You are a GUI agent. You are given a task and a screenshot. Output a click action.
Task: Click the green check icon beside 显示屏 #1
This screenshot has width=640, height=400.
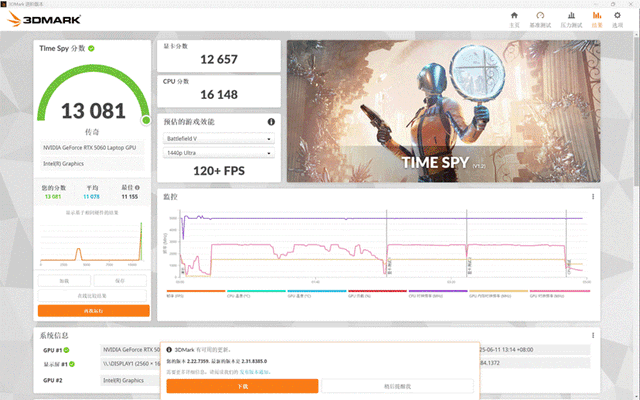coord(72,364)
